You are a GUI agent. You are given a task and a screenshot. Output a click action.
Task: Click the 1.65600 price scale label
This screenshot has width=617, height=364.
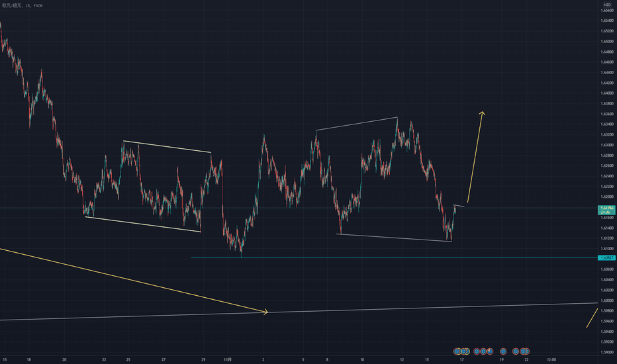pyautogui.click(x=607, y=10)
